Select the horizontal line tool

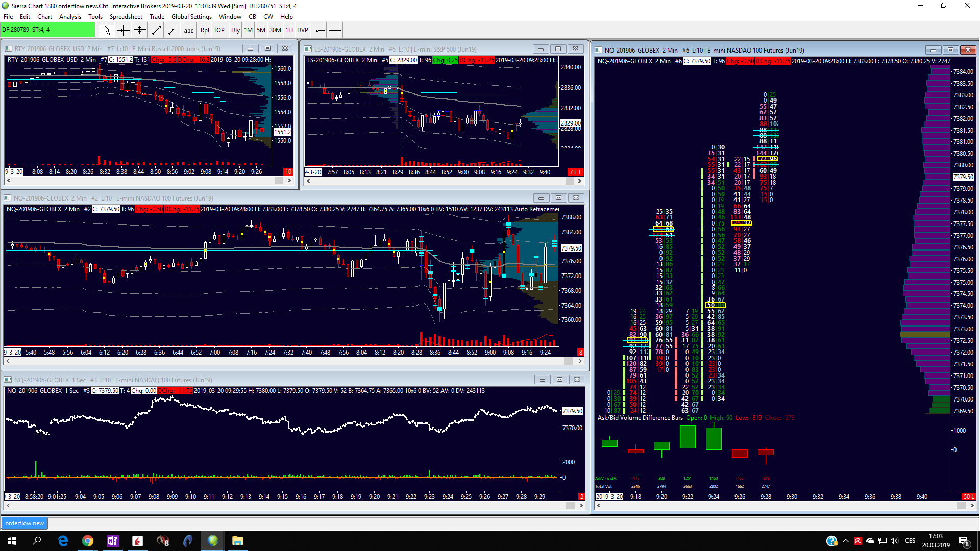pos(335,30)
